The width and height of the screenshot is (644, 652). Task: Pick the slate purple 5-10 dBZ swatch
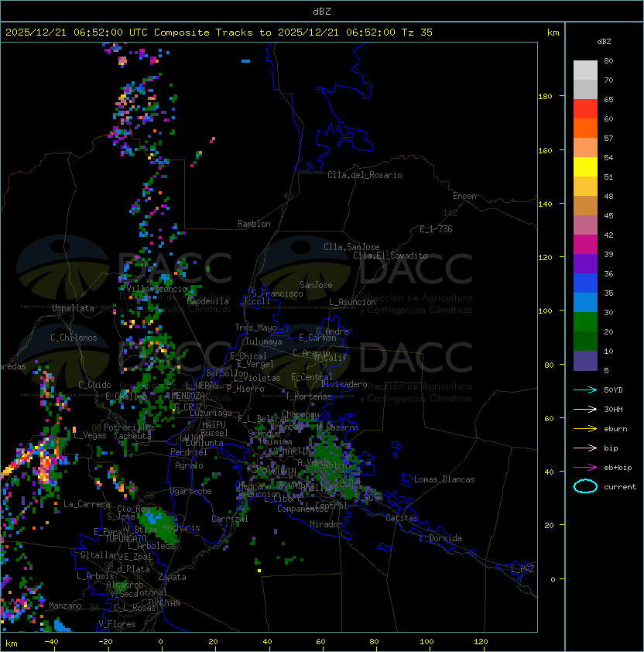(585, 361)
